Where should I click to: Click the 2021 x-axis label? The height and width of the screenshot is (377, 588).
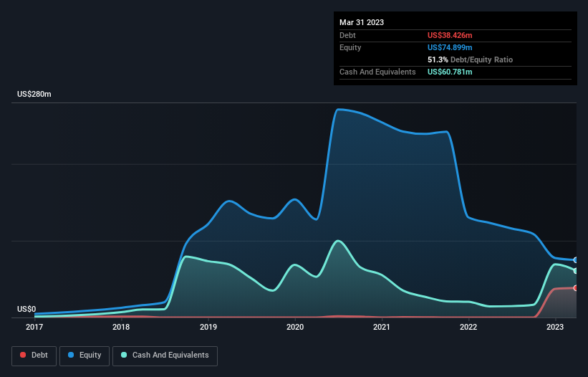(x=382, y=327)
